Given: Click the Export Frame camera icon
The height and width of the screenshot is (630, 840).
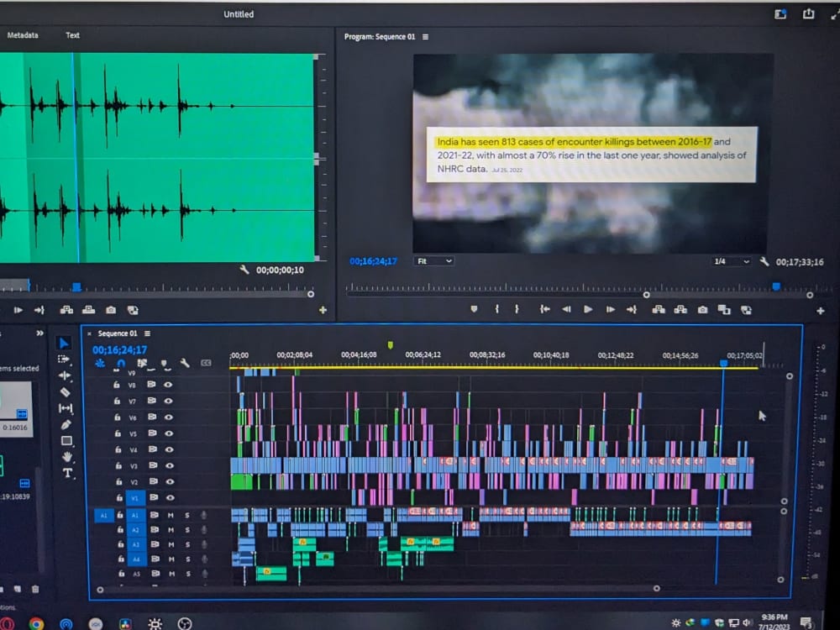Looking at the screenshot, I should pyautogui.click(x=701, y=309).
